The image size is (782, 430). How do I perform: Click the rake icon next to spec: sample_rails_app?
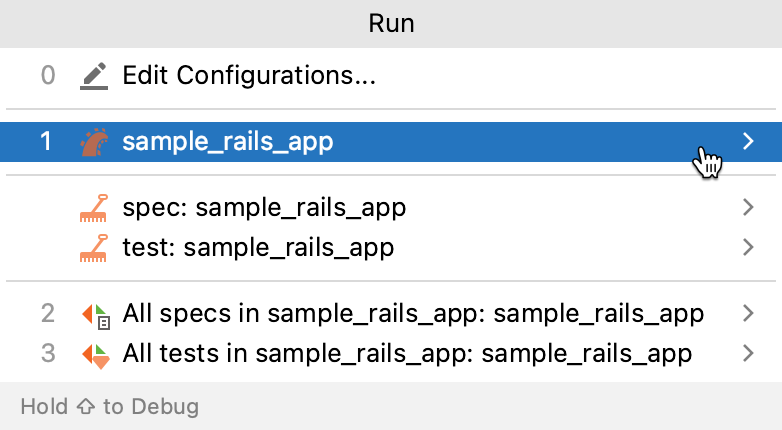pos(93,209)
